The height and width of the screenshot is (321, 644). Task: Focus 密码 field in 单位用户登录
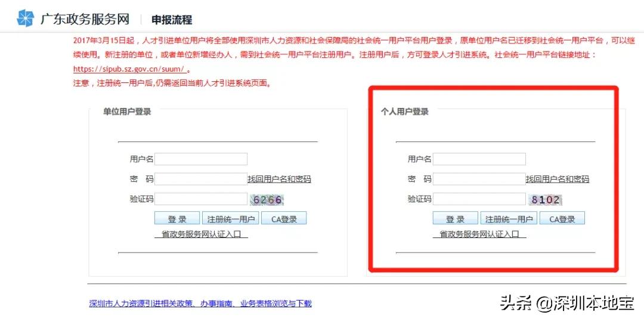[201, 179]
